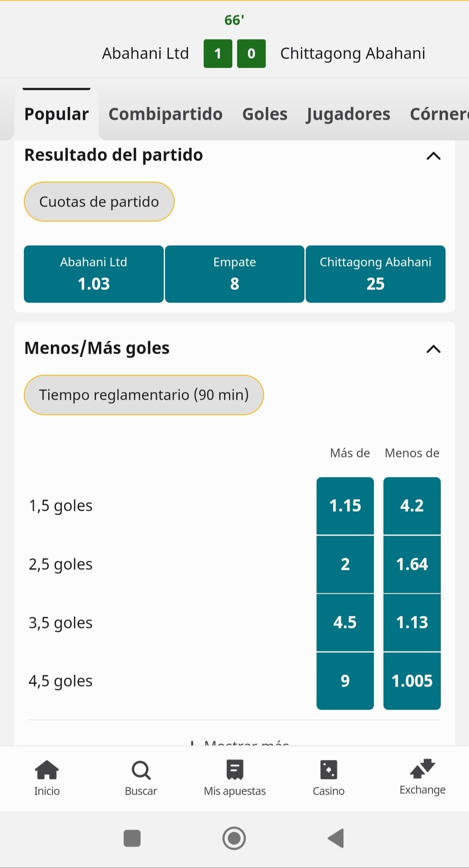This screenshot has height=868, width=469.
Task: Tap the Android home circle button
Action: point(234,838)
